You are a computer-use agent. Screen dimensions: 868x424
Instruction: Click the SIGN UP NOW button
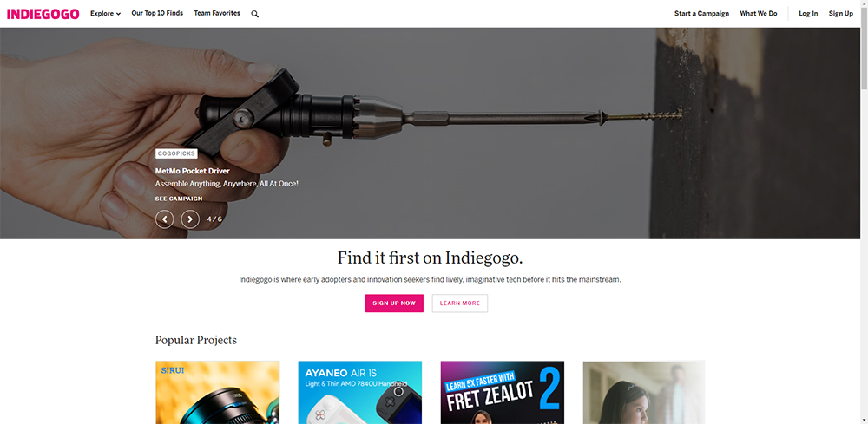coord(394,303)
